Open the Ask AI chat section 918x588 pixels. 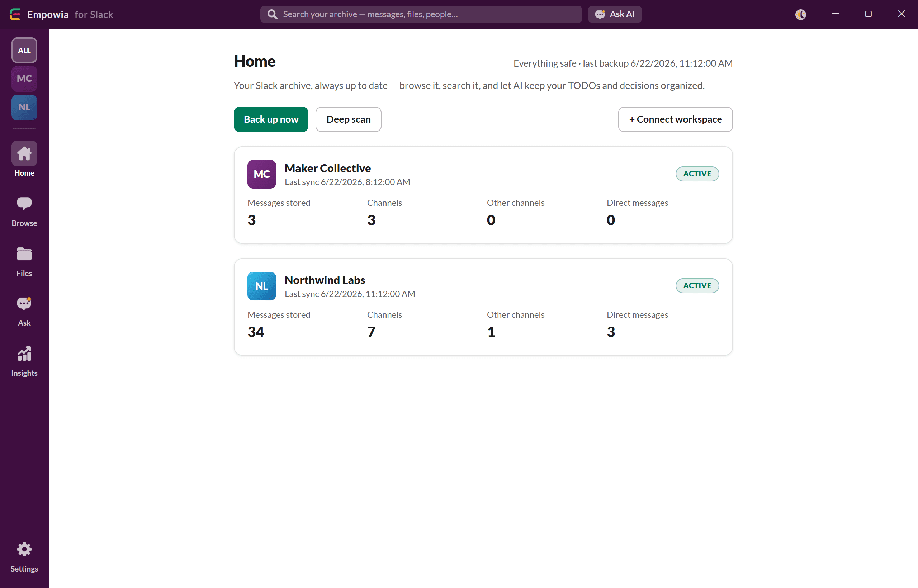(24, 311)
